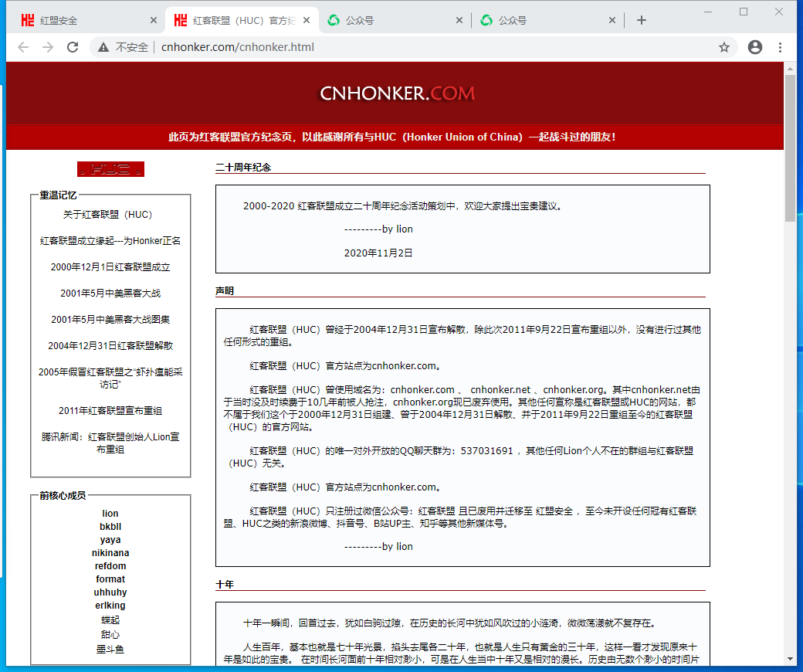Click the address bar URL field
Screen dimensions: 803x672
pos(386,47)
